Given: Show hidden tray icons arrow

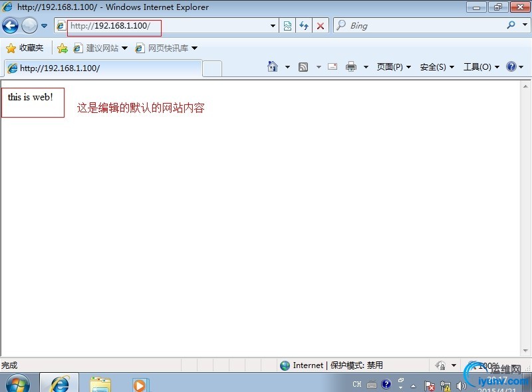Looking at the screenshot, I should pyautogui.click(x=413, y=385).
